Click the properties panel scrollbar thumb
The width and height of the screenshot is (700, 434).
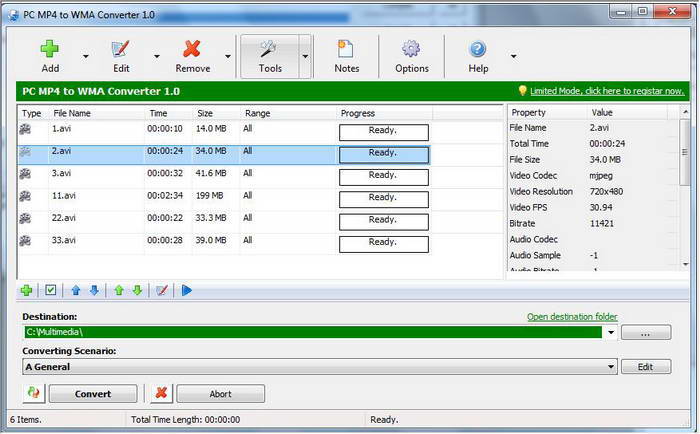685,153
